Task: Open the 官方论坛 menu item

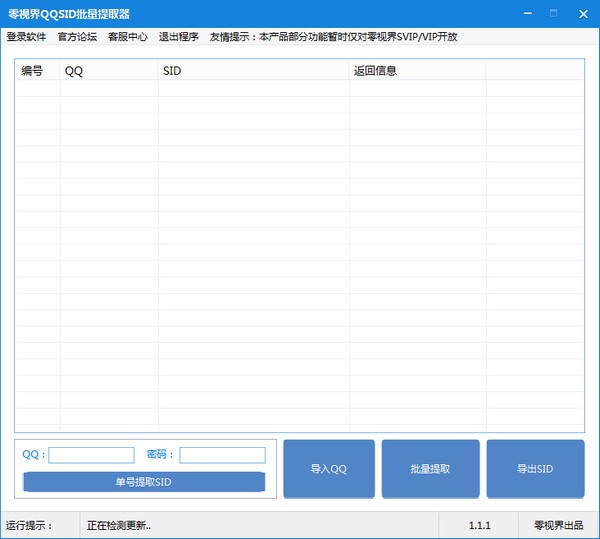Action: pos(77,37)
